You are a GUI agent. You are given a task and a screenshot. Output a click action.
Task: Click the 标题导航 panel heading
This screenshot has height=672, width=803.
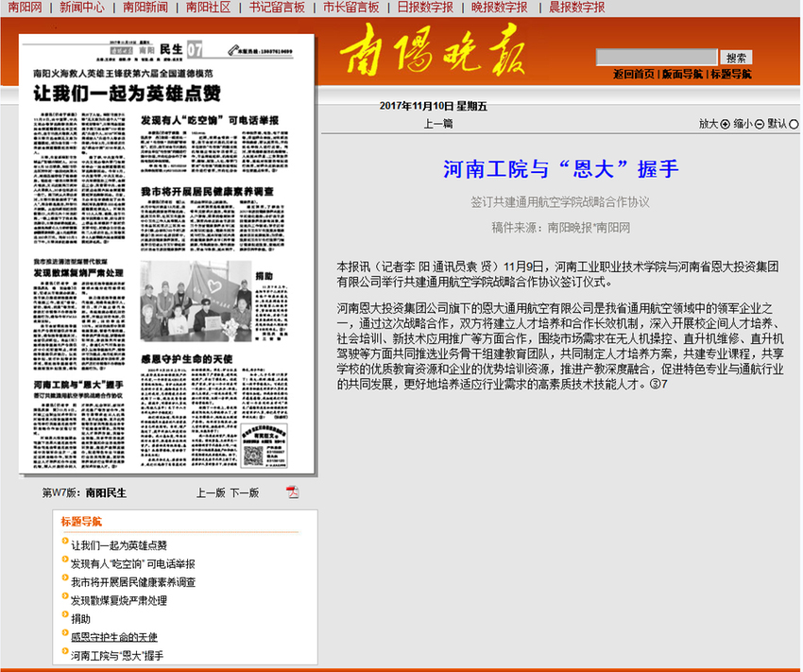(x=81, y=522)
